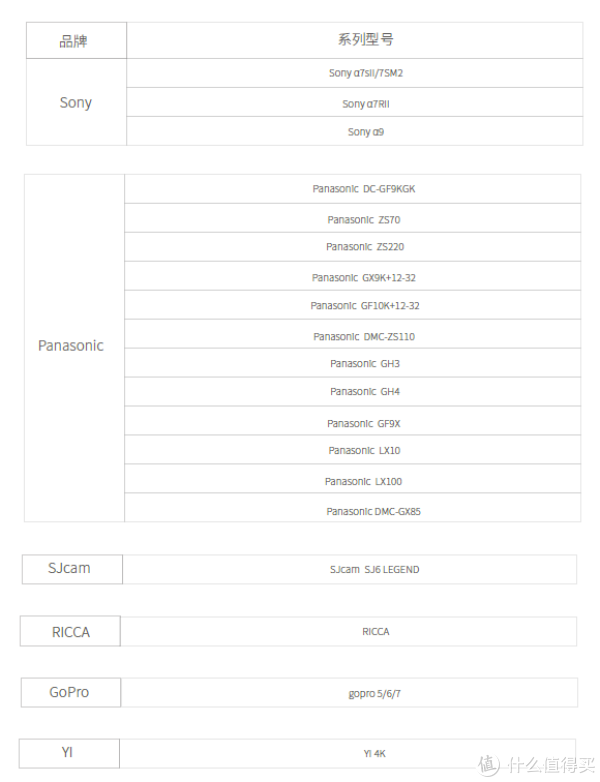Select the Panasonic LX100 row
Viewport: 600px width, 782px height.
coord(353,479)
